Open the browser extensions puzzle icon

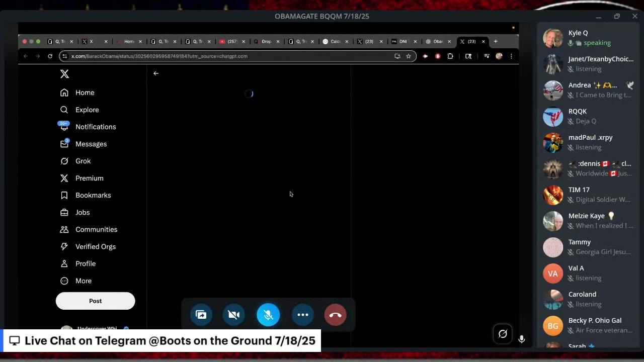[450, 56]
